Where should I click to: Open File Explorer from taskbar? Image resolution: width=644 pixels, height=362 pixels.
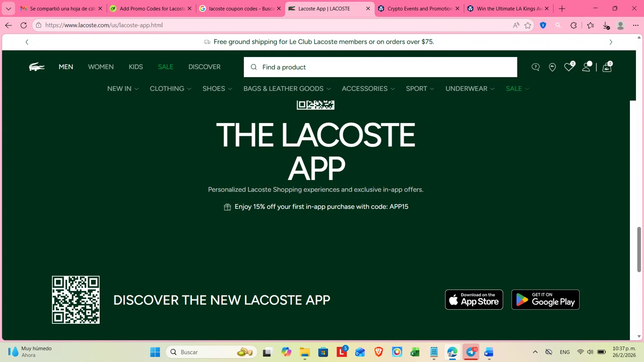click(305, 352)
